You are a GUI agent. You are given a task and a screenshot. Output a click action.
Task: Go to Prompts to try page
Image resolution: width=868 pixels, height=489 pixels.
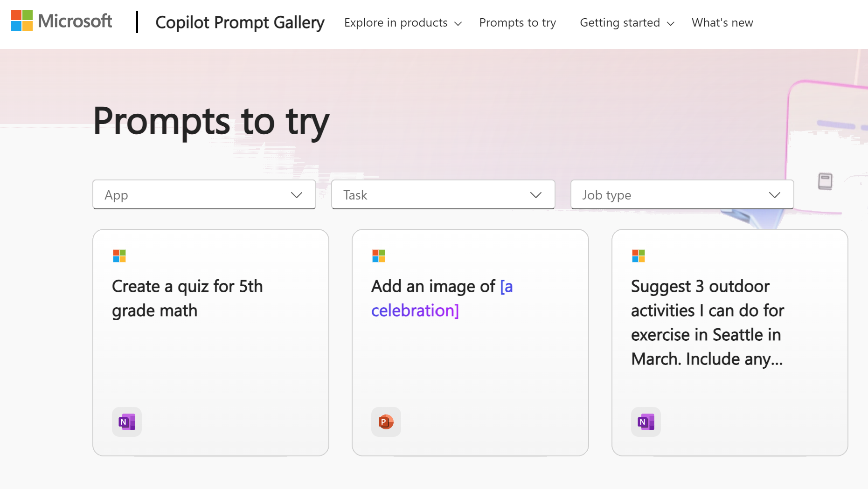(x=517, y=22)
